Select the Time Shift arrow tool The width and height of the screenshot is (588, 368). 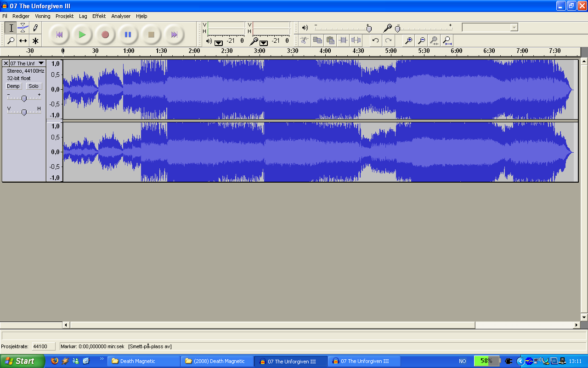[23, 40]
